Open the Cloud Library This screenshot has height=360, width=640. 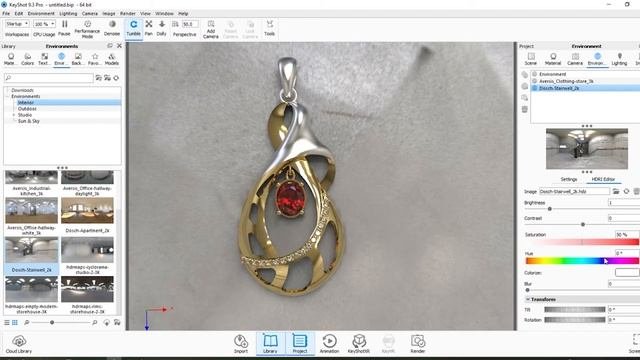[x=19, y=344]
